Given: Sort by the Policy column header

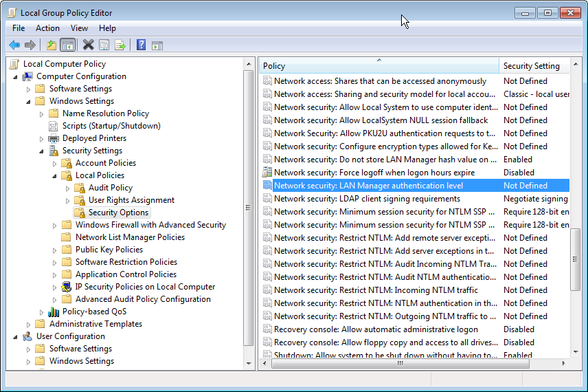Looking at the screenshot, I should [x=378, y=66].
